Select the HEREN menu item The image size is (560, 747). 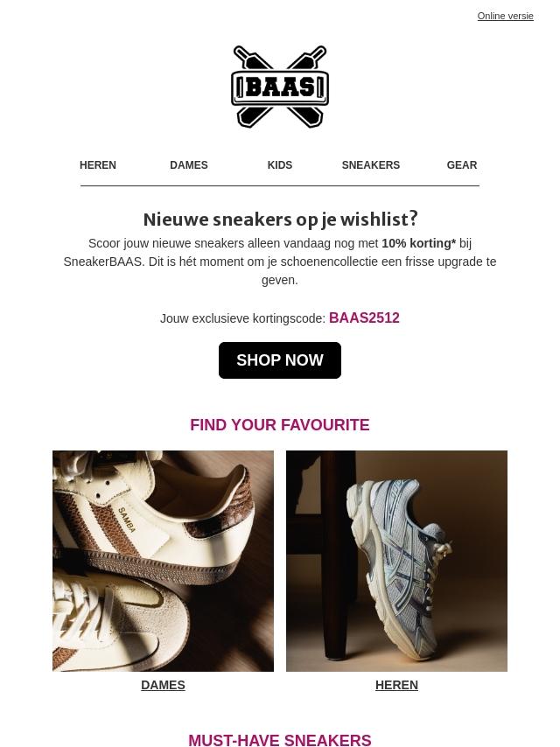click(x=98, y=164)
